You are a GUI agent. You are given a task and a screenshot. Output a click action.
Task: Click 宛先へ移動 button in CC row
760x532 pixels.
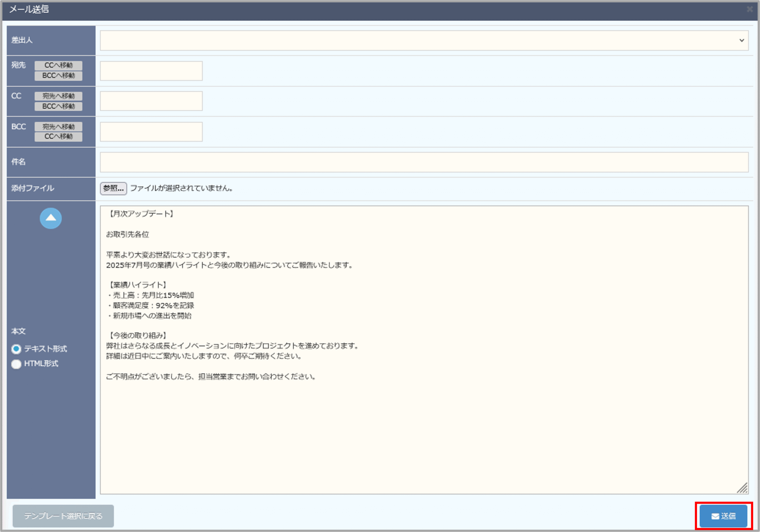coord(58,96)
